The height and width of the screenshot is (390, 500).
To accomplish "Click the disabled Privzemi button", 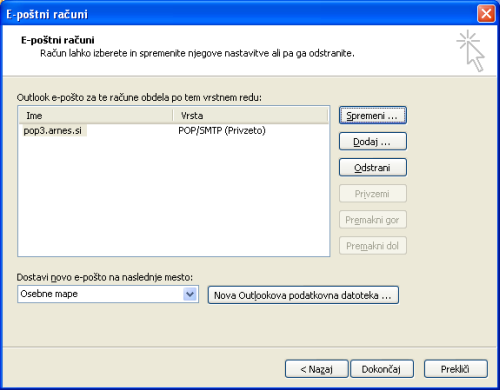I will pos(373,194).
